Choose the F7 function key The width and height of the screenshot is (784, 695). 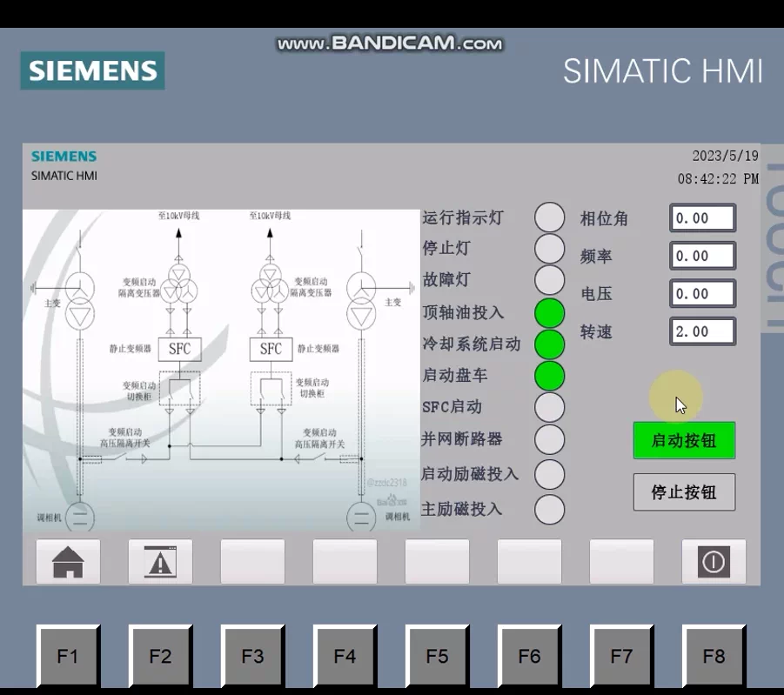click(x=621, y=656)
